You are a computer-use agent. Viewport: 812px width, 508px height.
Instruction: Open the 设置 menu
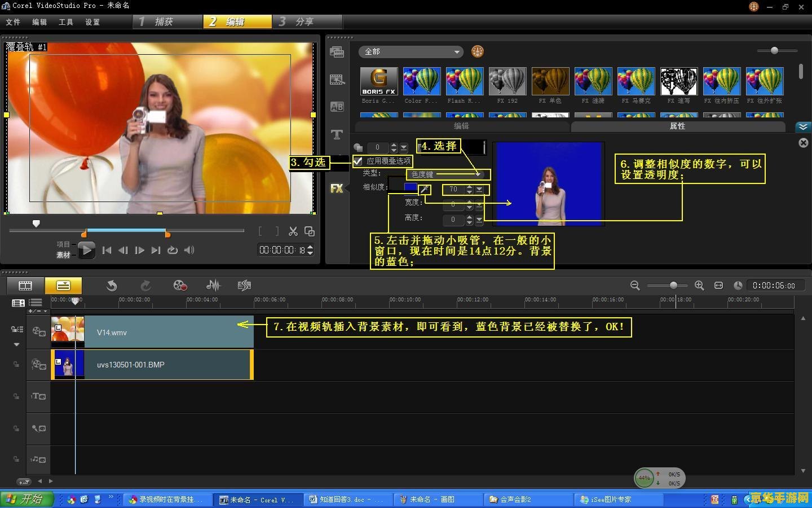(x=92, y=22)
